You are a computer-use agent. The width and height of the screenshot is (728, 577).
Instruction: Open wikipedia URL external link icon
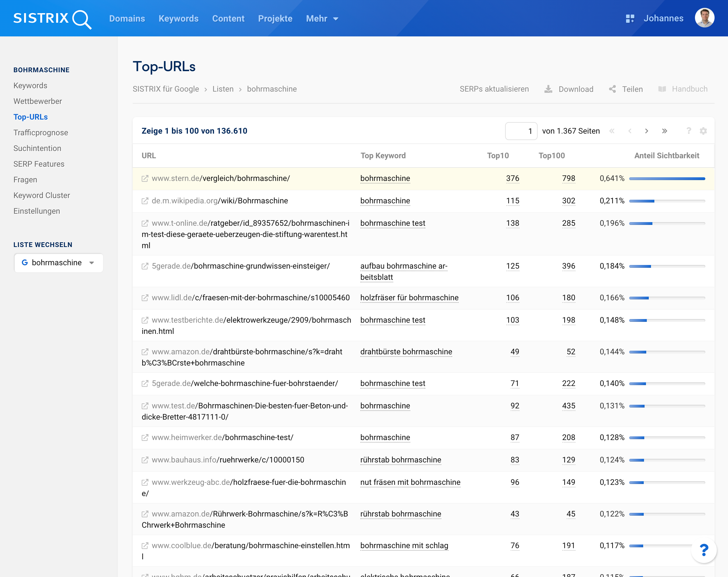pos(145,201)
